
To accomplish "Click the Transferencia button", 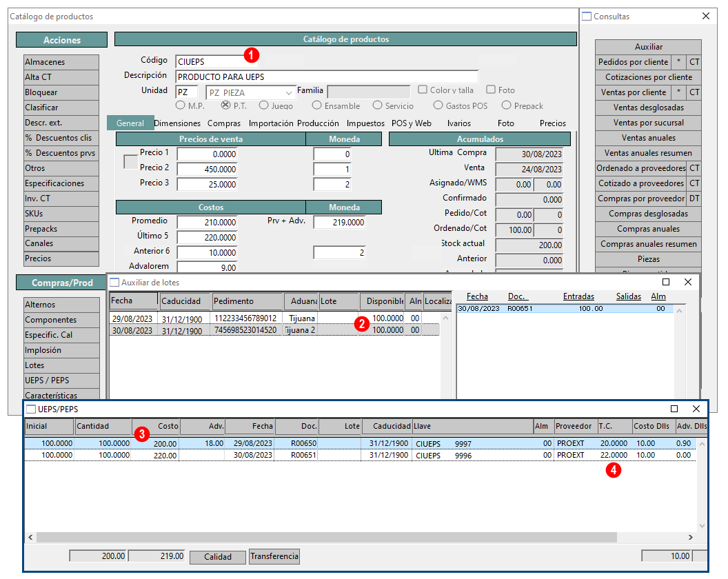I will coord(274,556).
